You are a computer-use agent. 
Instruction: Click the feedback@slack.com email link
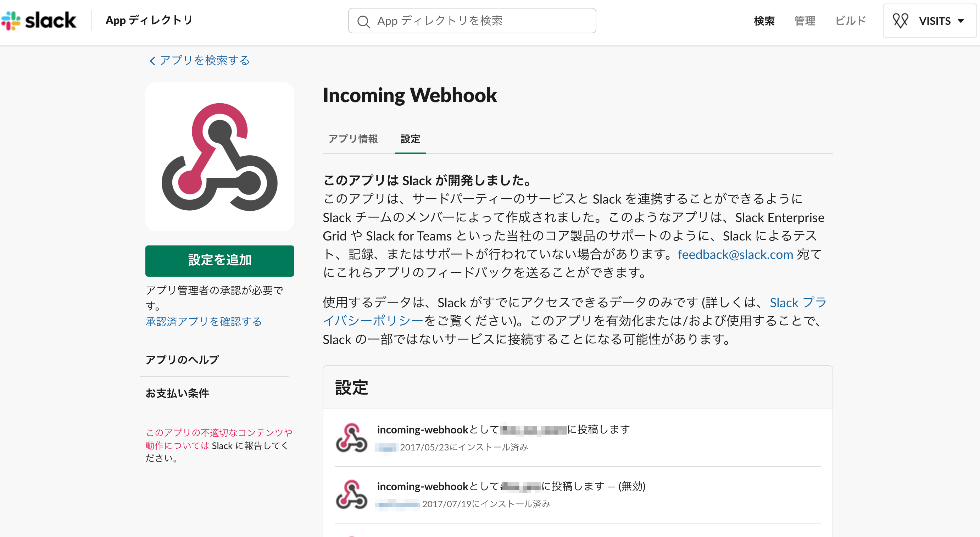pos(735,254)
